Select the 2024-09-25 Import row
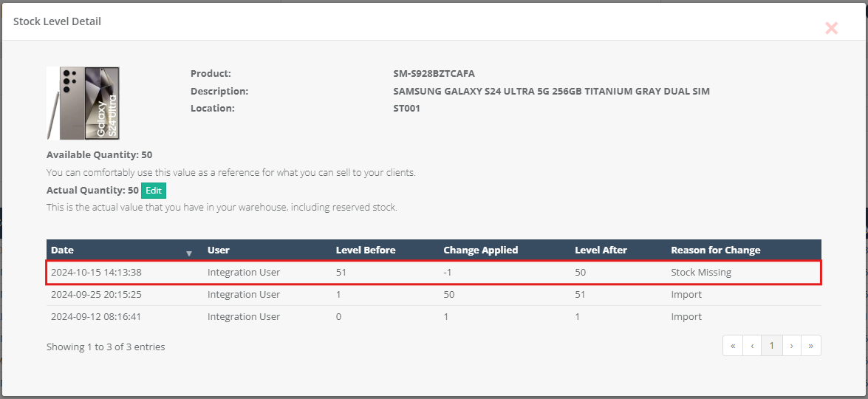The height and width of the screenshot is (399, 868). point(434,295)
